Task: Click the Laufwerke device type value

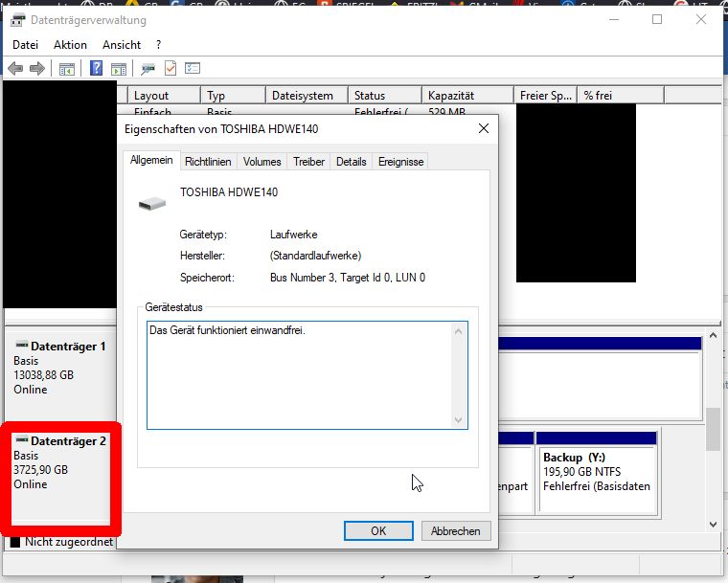Action: (293, 235)
